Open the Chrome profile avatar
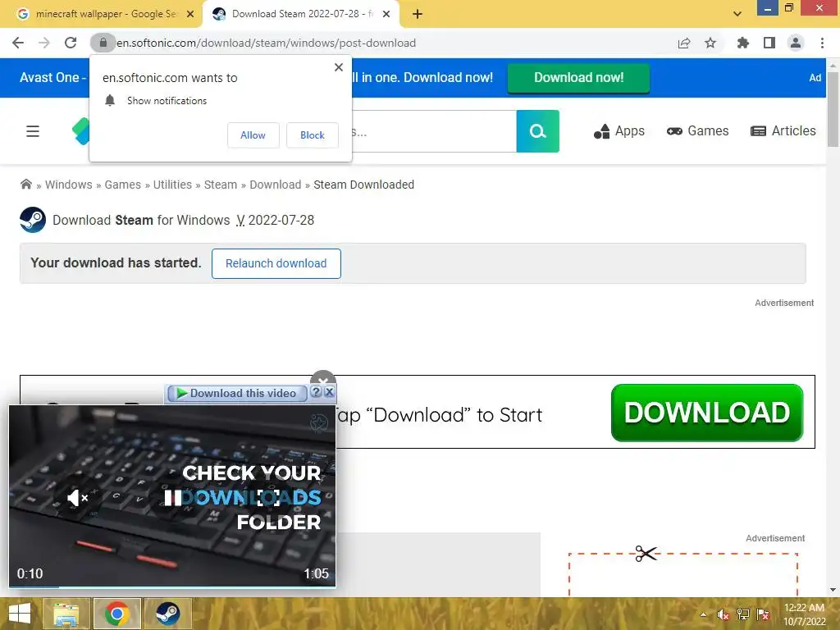The height and width of the screenshot is (630, 840). pos(796,43)
